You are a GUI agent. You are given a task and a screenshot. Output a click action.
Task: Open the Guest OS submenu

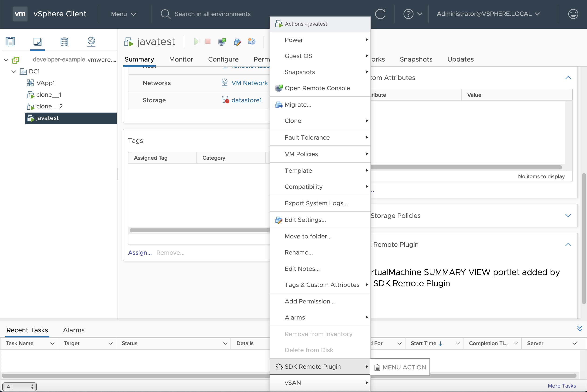coord(320,56)
